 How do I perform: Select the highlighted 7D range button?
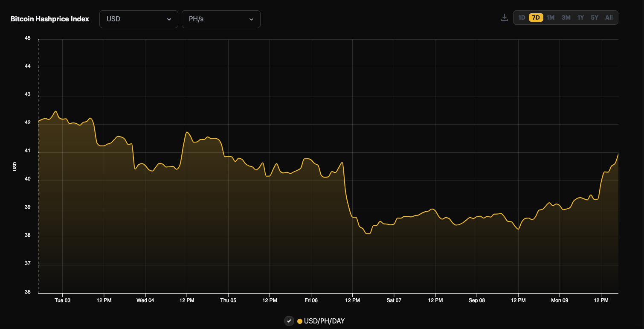pos(536,17)
